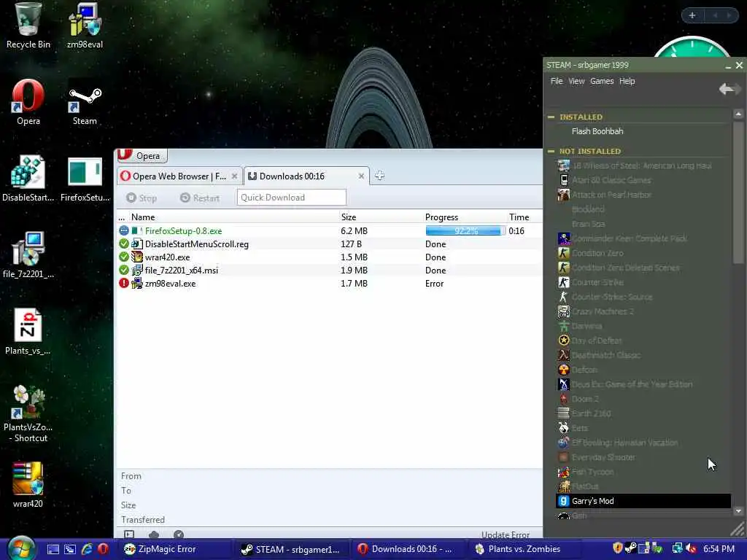Viewport: 747px width, 560px height.
Task: Focus the Quick Download input field
Action: point(292,197)
